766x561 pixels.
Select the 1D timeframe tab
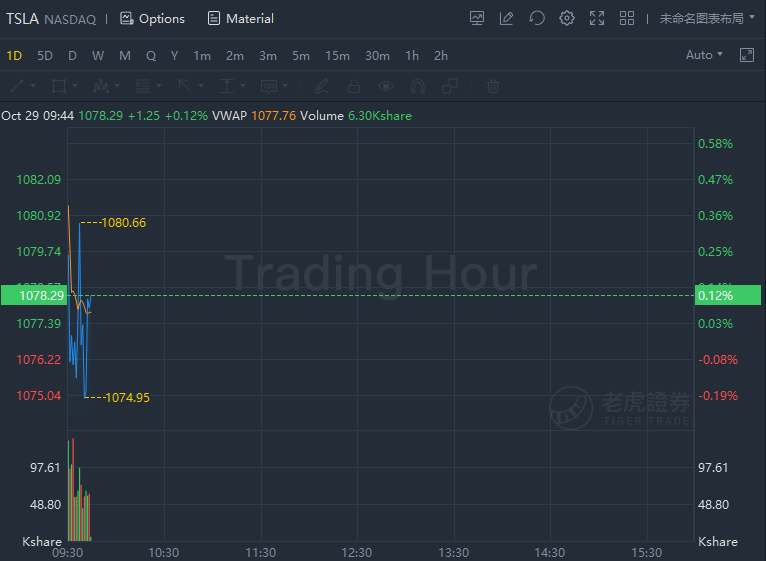[14, 56]
